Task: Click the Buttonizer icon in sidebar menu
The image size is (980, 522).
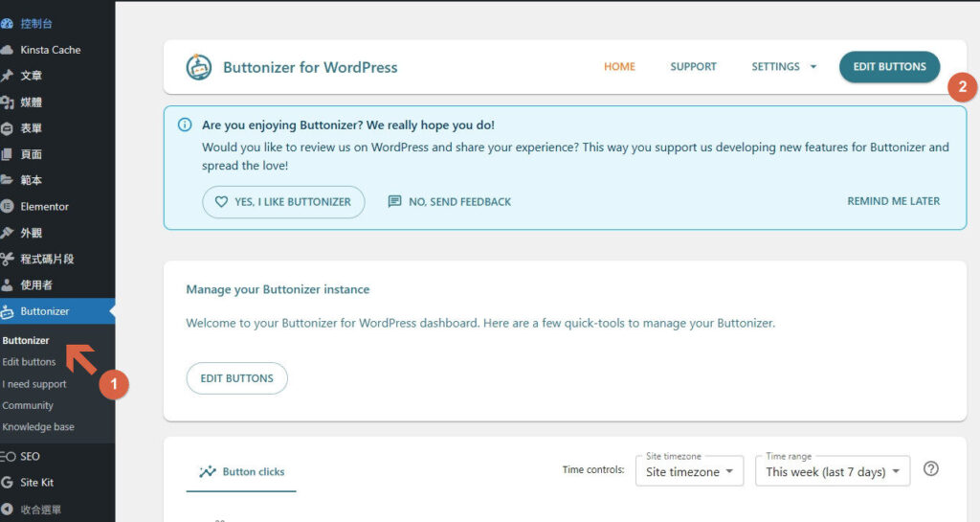Action: (8, 311)
